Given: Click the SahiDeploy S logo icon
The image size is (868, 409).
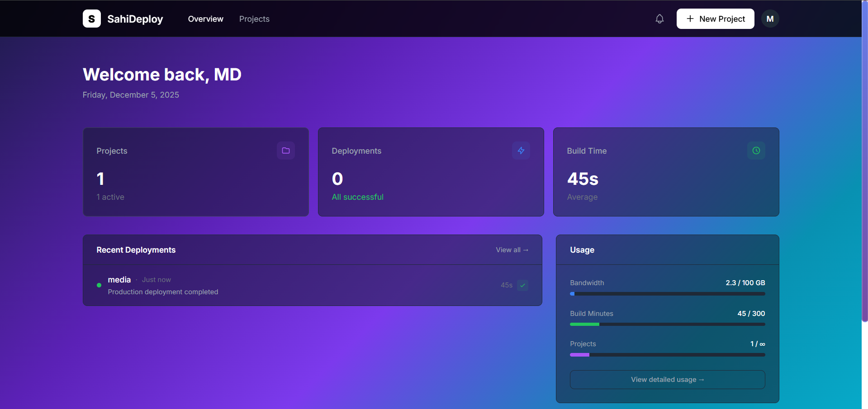Looking at the screenshot, I should pos(91,19).
